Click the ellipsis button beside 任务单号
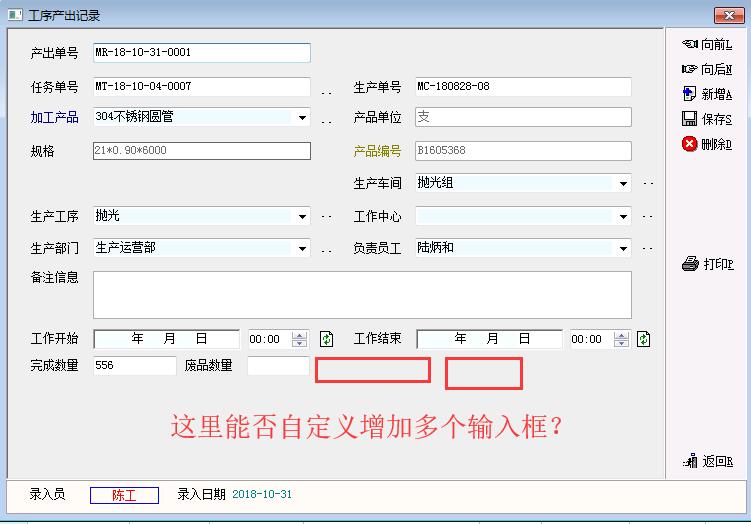The image size is (751, 524). click(x=326, y=91)
